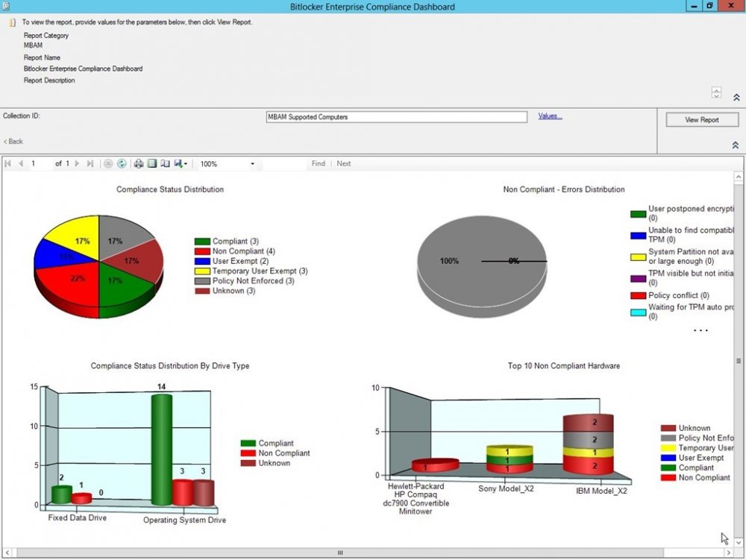Open the Values... link for Collection ID

550,116
